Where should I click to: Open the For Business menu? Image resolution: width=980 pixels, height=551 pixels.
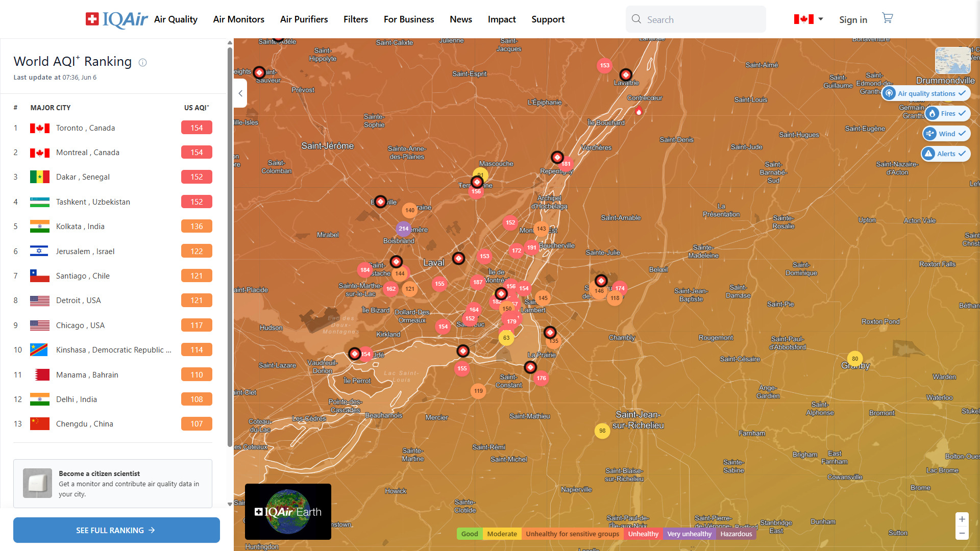408,19
